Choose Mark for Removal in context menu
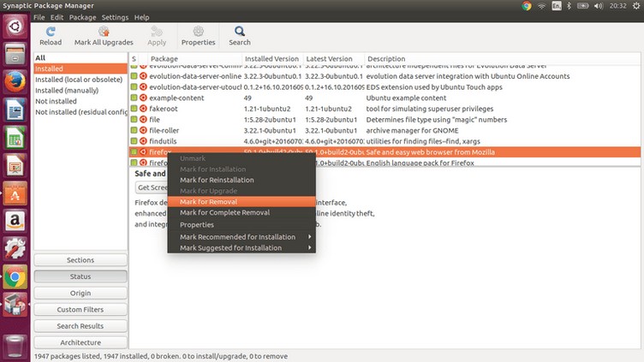 click(x=241, y=201)
